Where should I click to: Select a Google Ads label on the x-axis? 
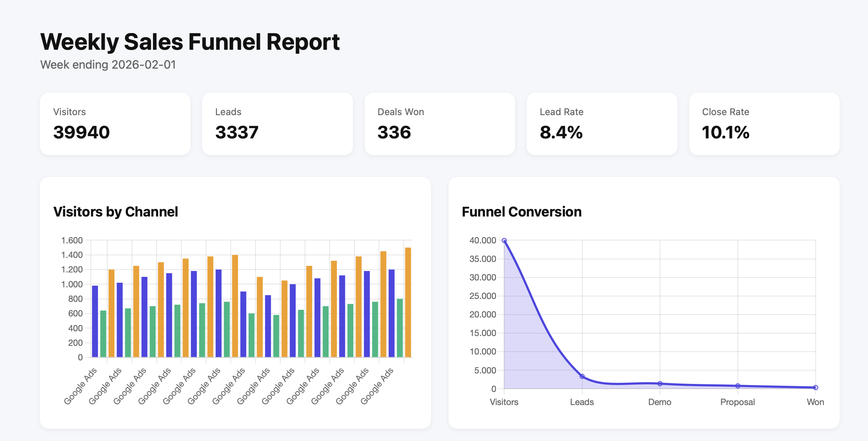(81, 385)
